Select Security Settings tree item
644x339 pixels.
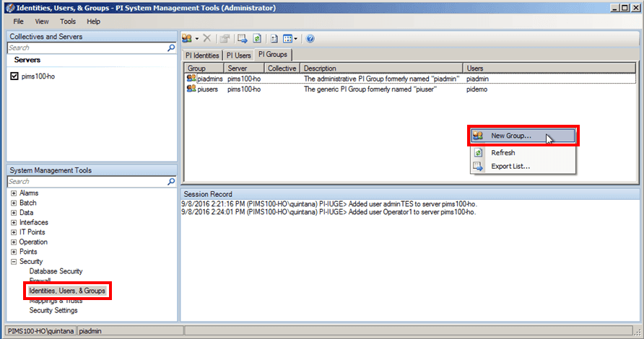53,310
